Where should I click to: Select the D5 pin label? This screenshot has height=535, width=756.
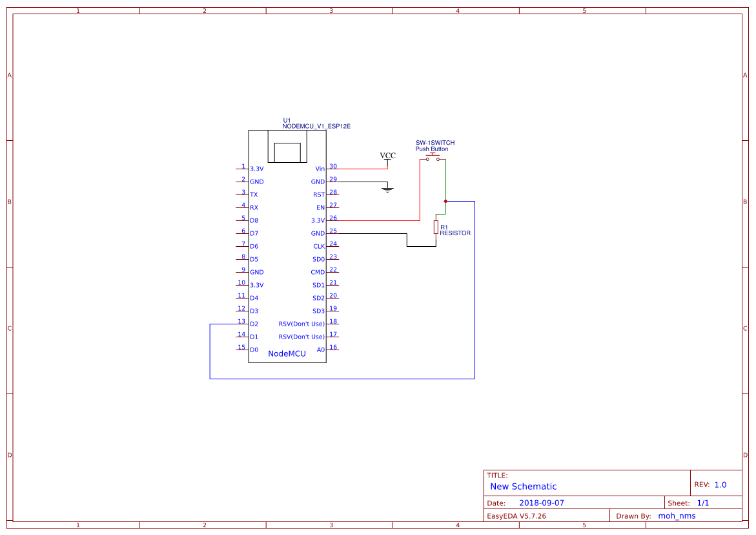(254, 260)
